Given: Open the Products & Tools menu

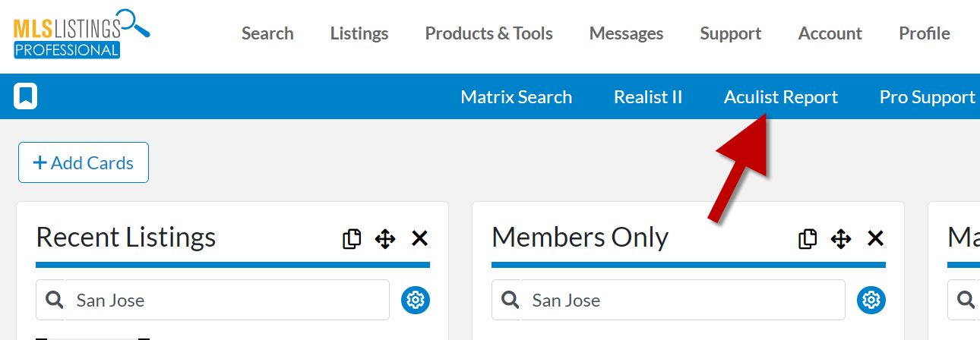Looking at the screenshot, I should click(x=489, y=33).
